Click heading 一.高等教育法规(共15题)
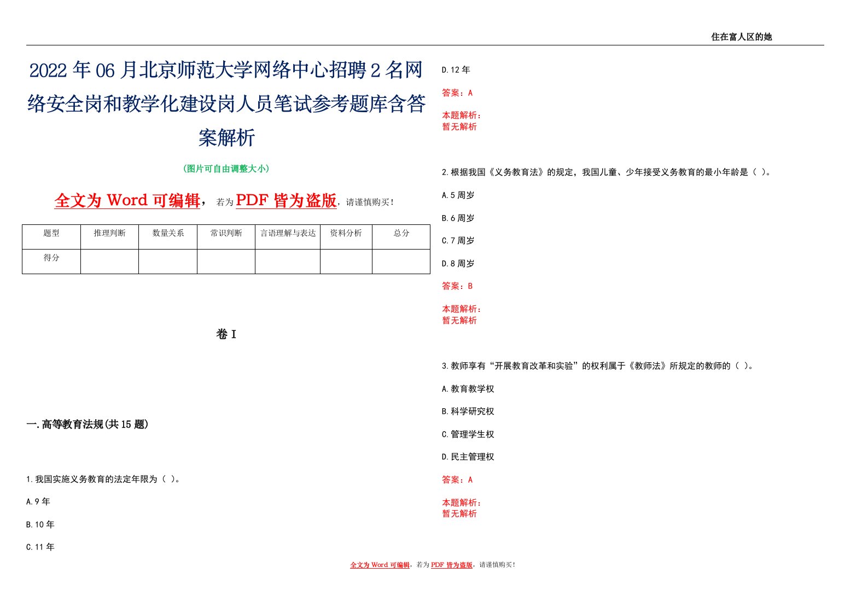This screenshot has height=614, width=868. point(87,424)
